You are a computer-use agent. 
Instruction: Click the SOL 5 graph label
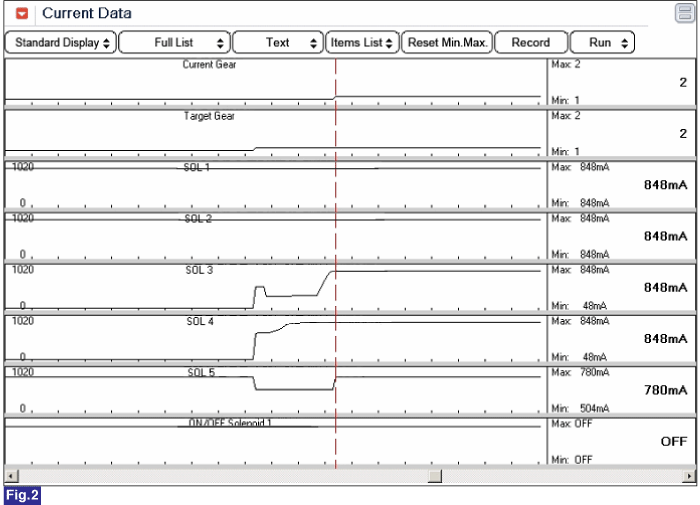pyautogui.click(x=201, y=372)
